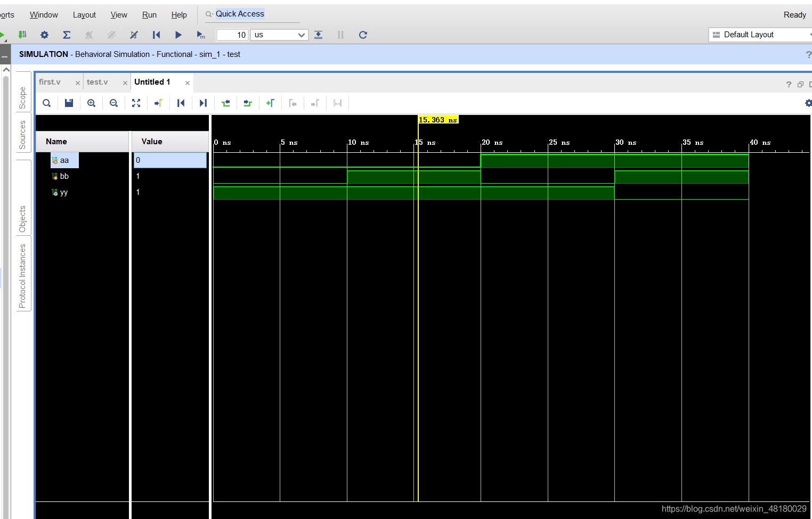Click the grayed Next Marker icon
Viewport: 812px width, 519px height.
(x=315, y=103)
